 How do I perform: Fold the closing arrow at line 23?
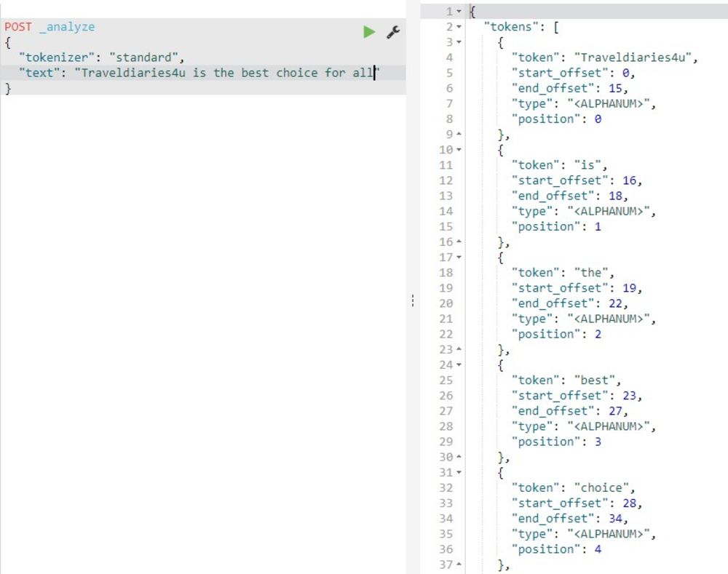tap(459, 349)
